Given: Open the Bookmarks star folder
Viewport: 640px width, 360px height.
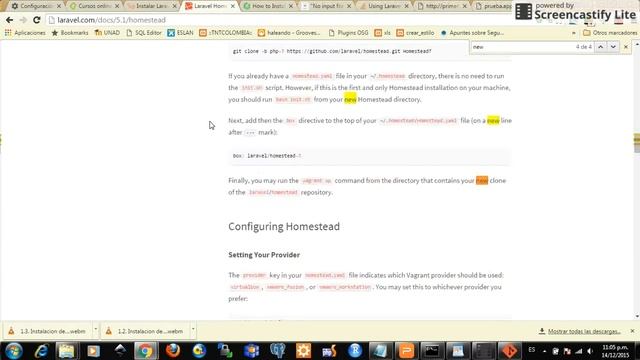Looking at the screenshot, I should tap(70, 33).
